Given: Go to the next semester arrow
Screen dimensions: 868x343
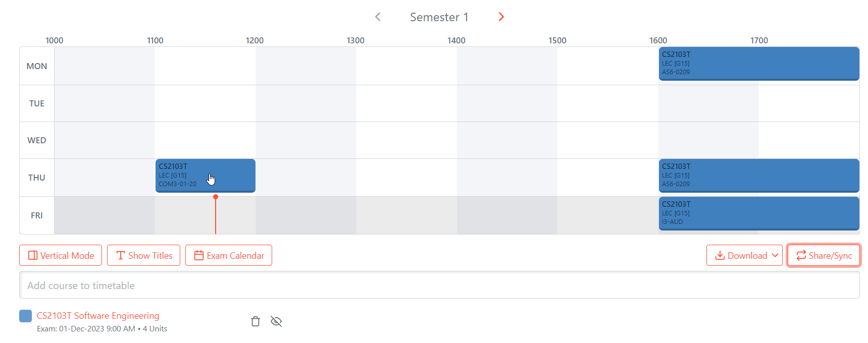Looking at the screenshot, I should 501,17.
